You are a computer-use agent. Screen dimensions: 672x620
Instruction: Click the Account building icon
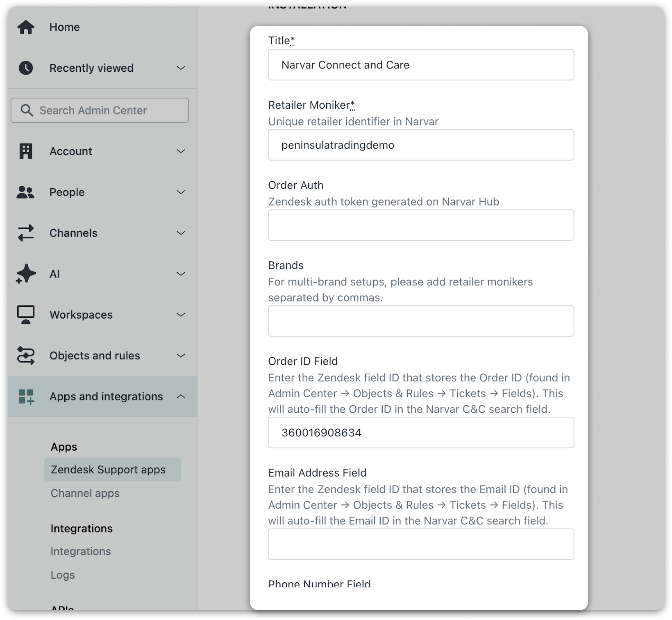(x=26, y=151)
